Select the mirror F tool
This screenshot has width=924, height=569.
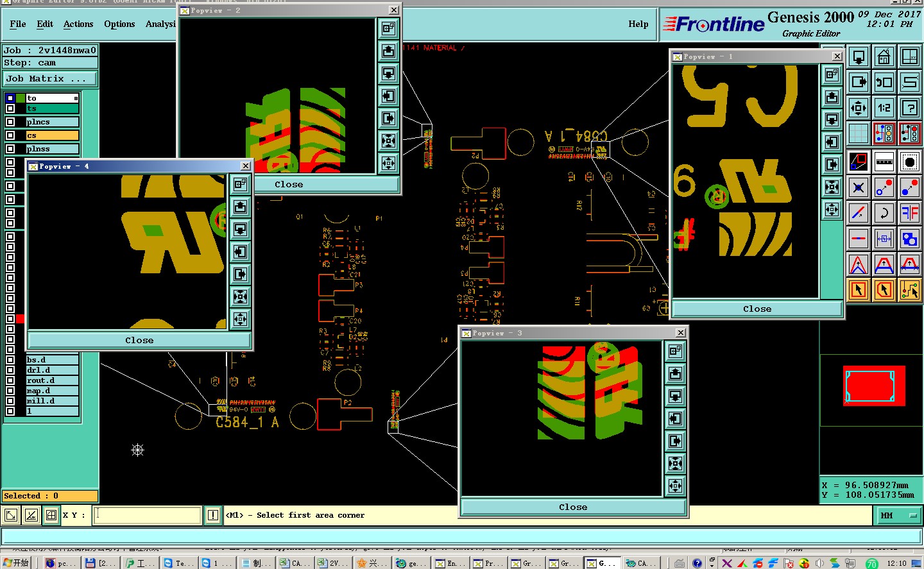click(x=909, y=213)
